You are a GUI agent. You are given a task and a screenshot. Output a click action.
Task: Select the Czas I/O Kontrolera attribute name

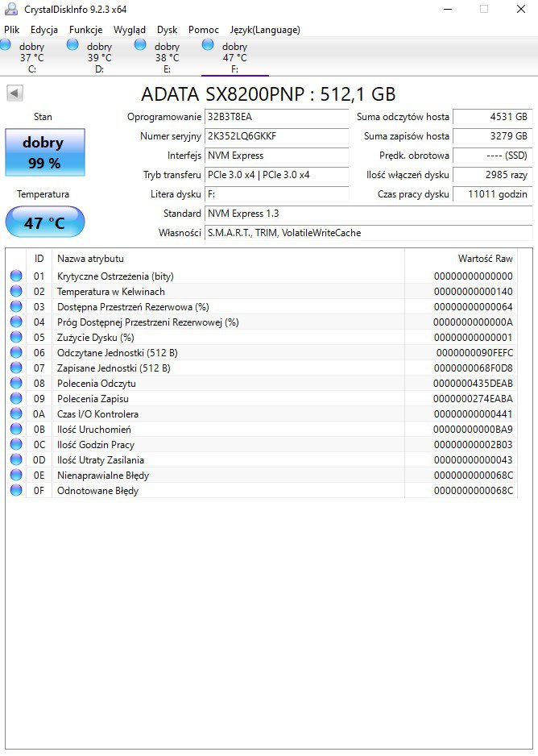97,414
